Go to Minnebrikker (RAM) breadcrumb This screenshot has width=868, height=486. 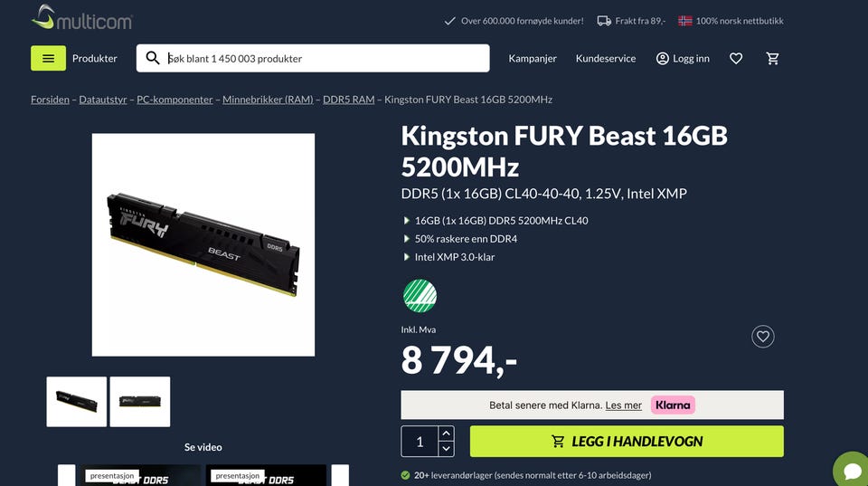268,100
